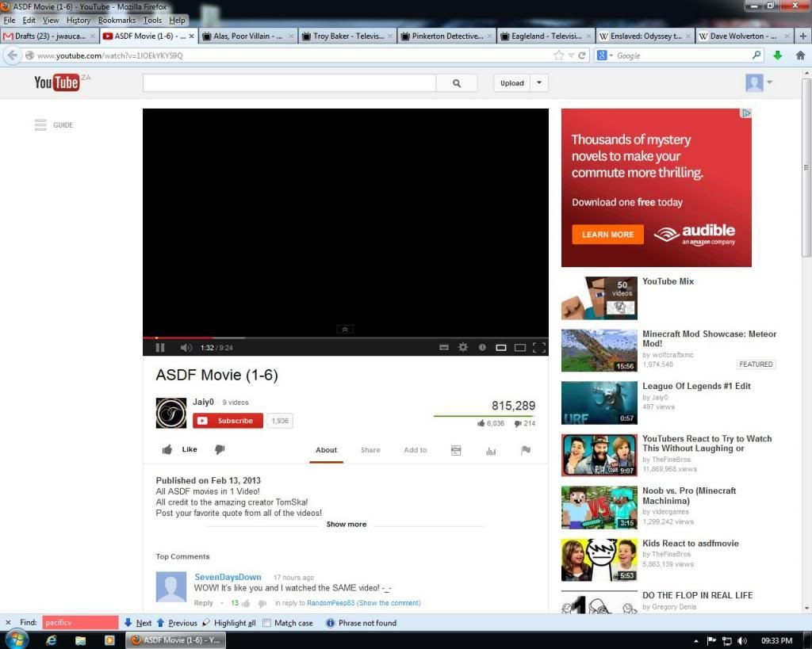Open Internet Explorer from taskbar

tap(52, 640)
